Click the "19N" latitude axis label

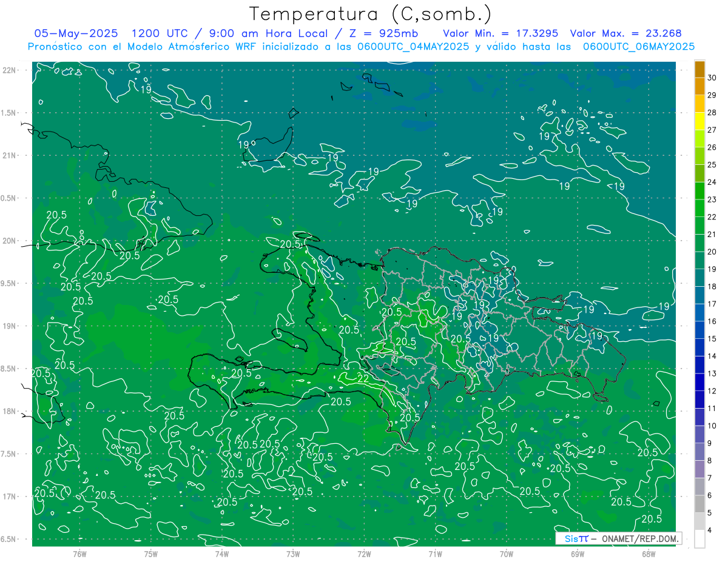pos(9,326)
